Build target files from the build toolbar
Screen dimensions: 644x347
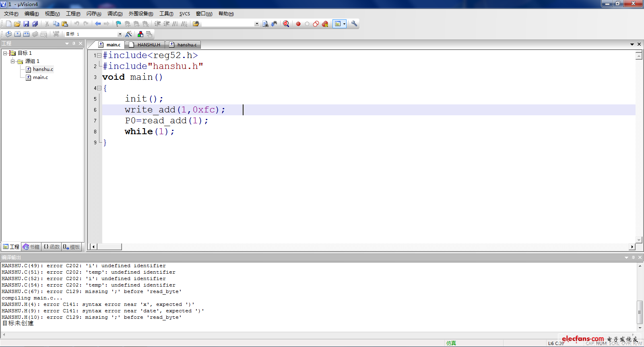17,34
